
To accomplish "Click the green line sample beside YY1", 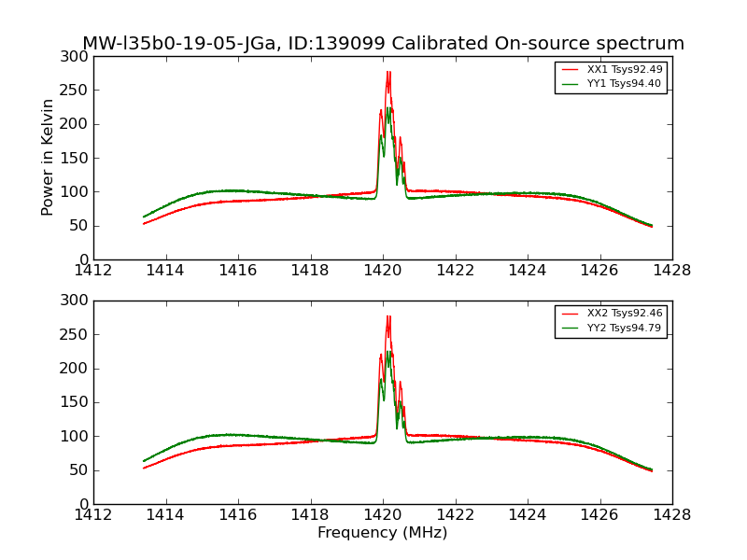I will pyautogui.click(x=570, y=84).
